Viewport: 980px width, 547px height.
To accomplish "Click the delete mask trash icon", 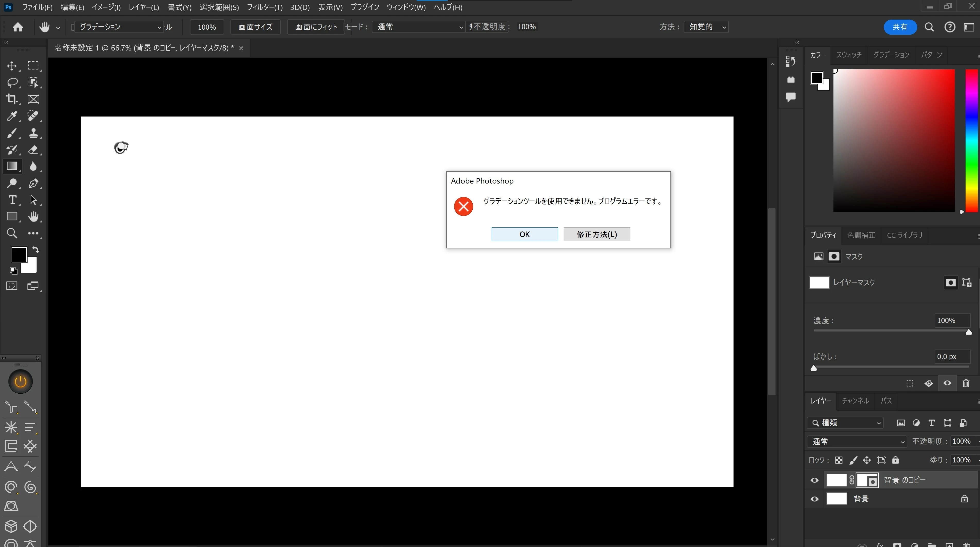I will coord(966,383).
